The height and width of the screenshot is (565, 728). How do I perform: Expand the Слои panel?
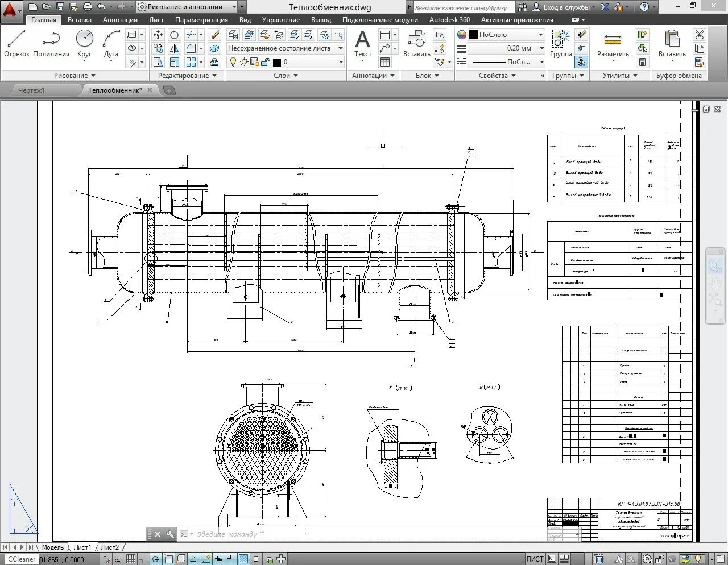tap(286, 76)
